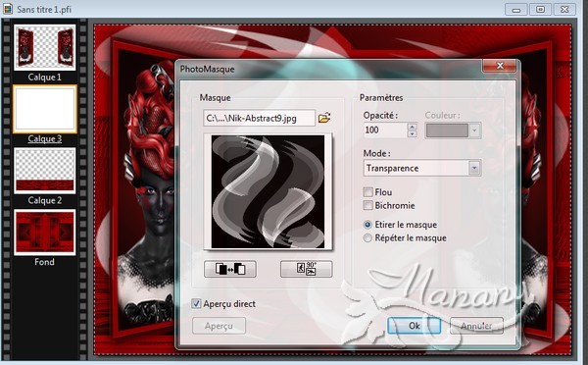Image resolution: width=588 pixels, height=365 pixels.
Task: Click the invert mask button
Action: 230,269
